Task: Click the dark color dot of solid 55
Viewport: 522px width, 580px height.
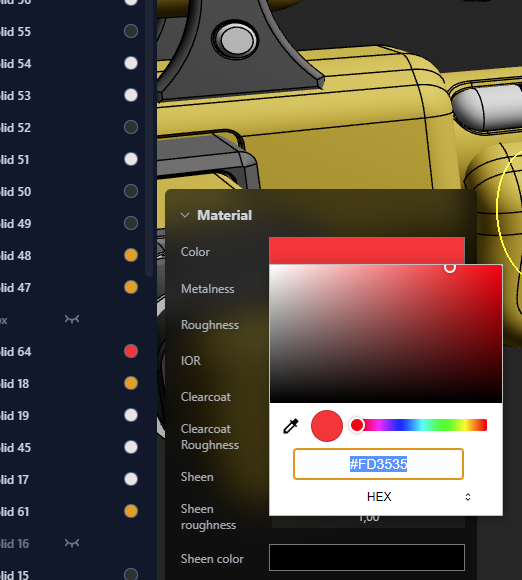Action: click(131, 31)
